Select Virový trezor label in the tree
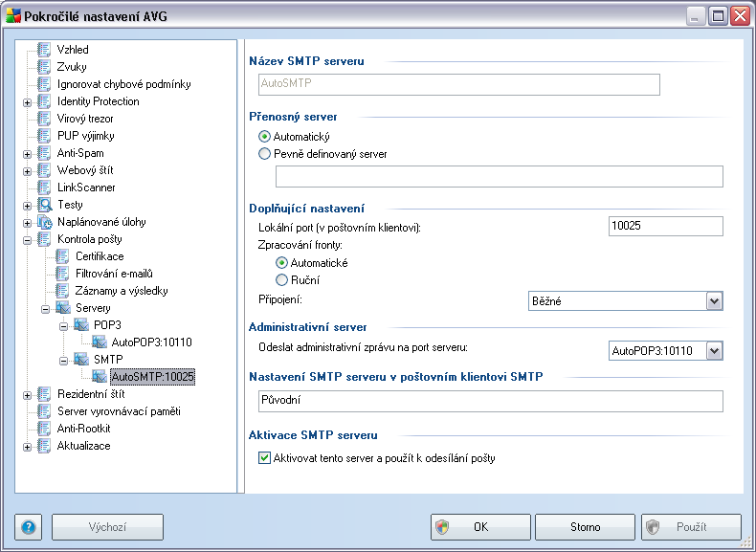 pyautogui.click(x=85, y=119)
